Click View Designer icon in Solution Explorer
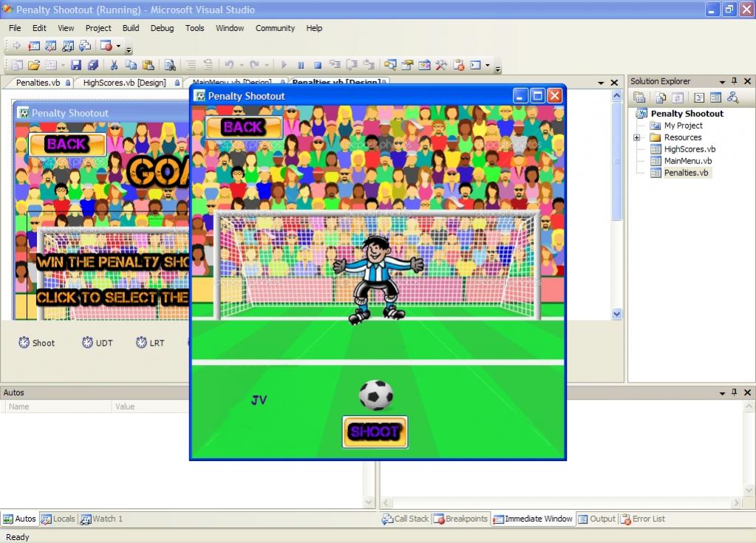 715,98
